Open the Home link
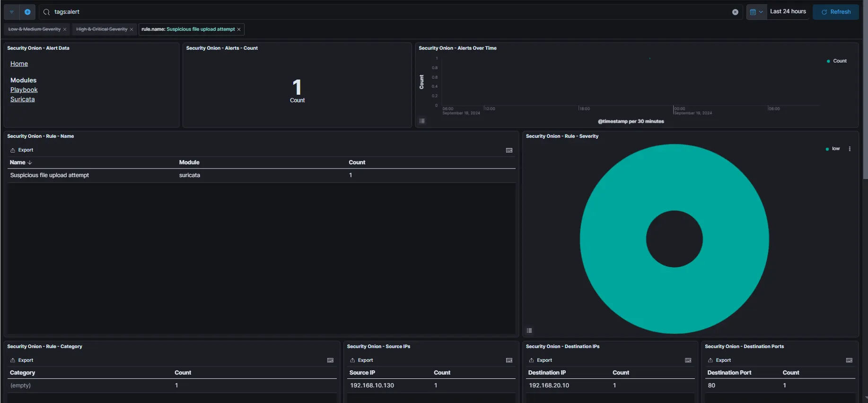The image size is (868, 403). click(19, 64)
